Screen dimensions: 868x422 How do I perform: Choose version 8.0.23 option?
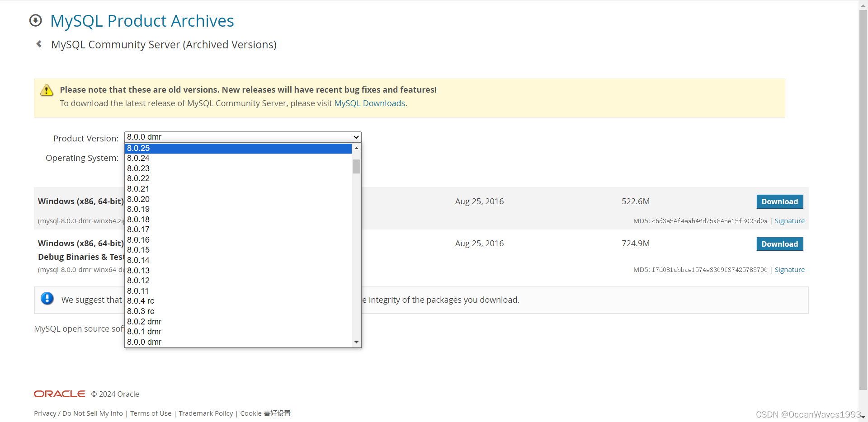[x=238, y=169]
